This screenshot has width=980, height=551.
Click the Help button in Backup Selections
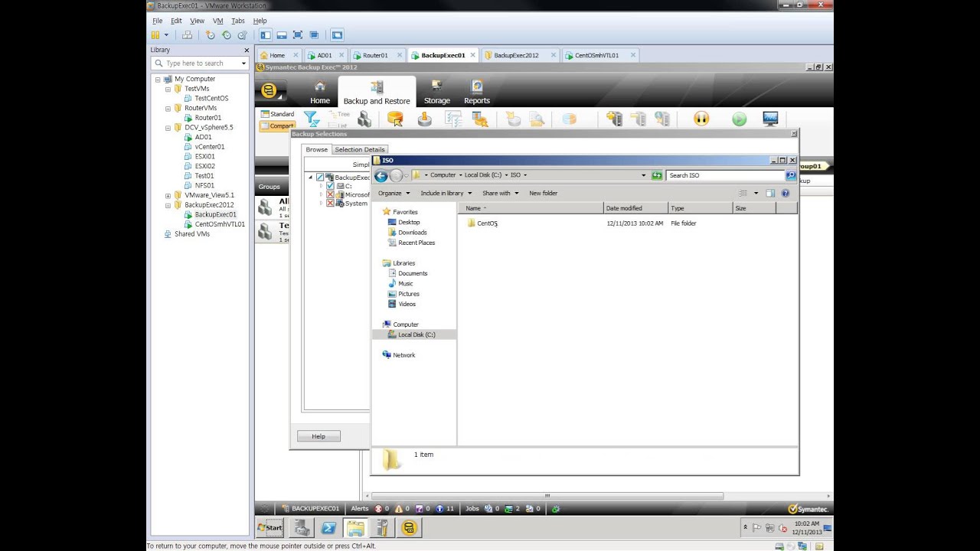click(x=318, y=436)
